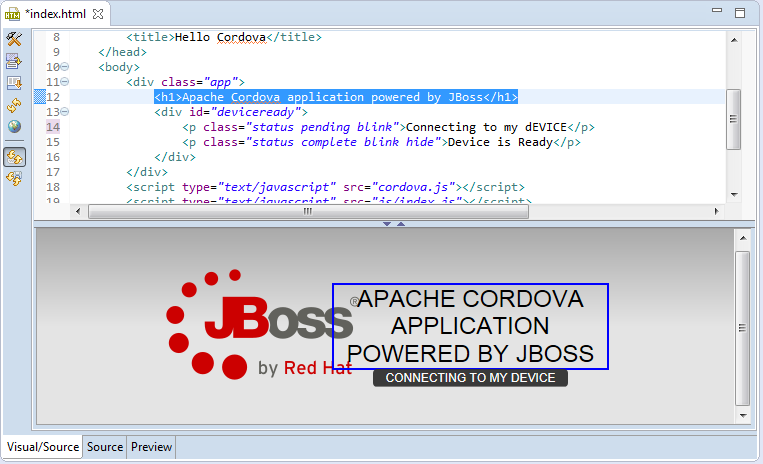Click line number 15 in the gutter
This screenshot has width=763, height=464.
[53, 142]
